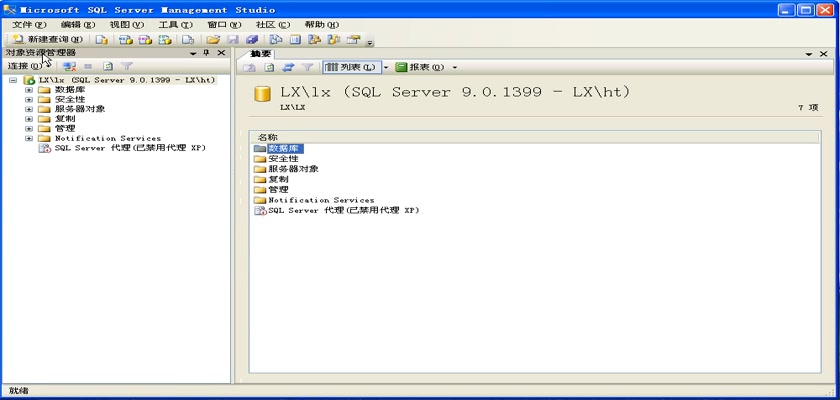Show the Registered Servers window icon
This screenshot has width=840, height=400.
pyautogui.click(x=276, y=39)
